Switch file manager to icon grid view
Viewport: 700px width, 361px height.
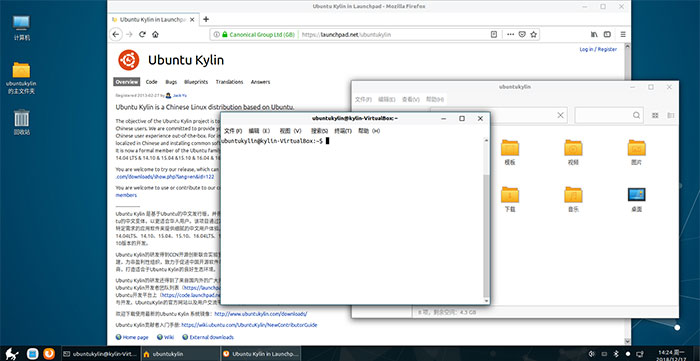pos(655,115)
